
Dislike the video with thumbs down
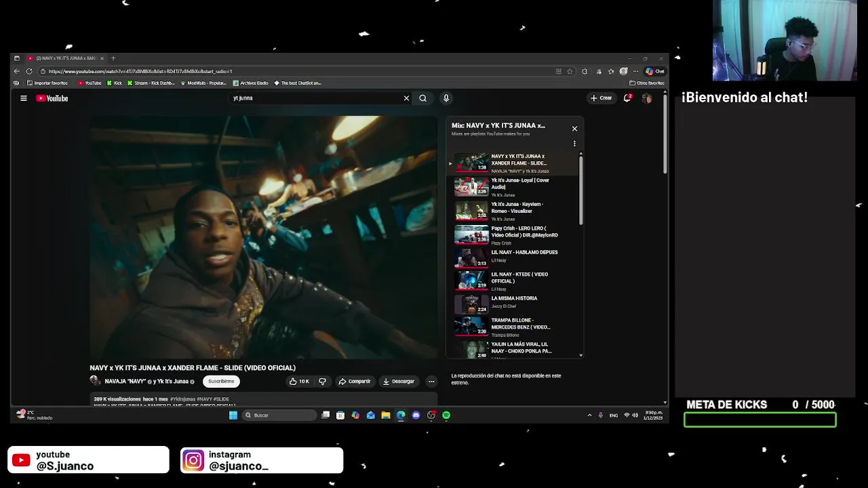tap(322, 382)
